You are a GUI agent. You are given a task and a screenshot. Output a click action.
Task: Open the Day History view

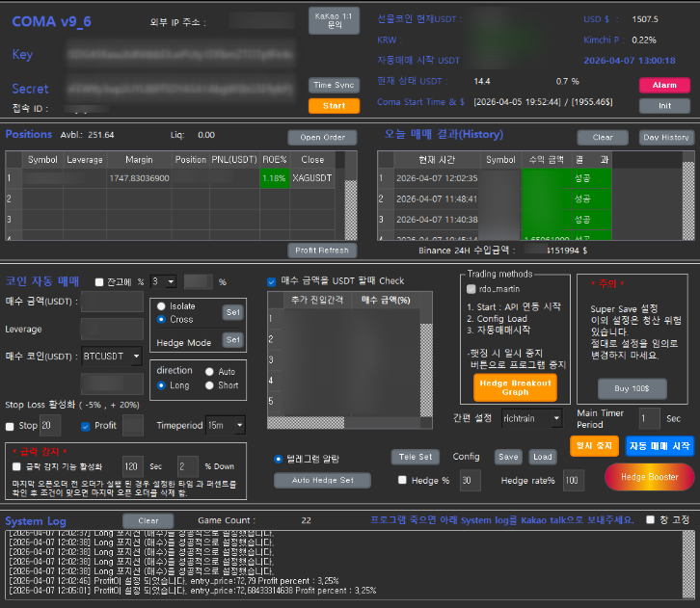665,138
